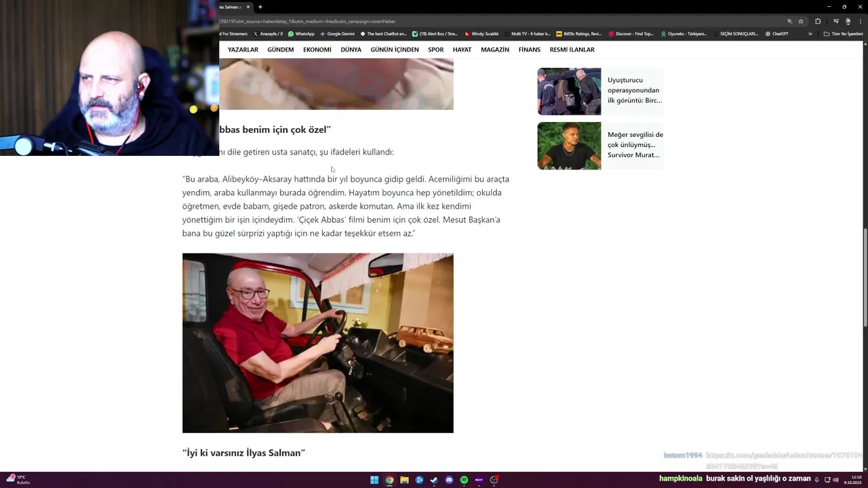This screenshot has height=488, width=868.
Task: Open DÜNYA menu item
Action: click(x=351, y=49)
